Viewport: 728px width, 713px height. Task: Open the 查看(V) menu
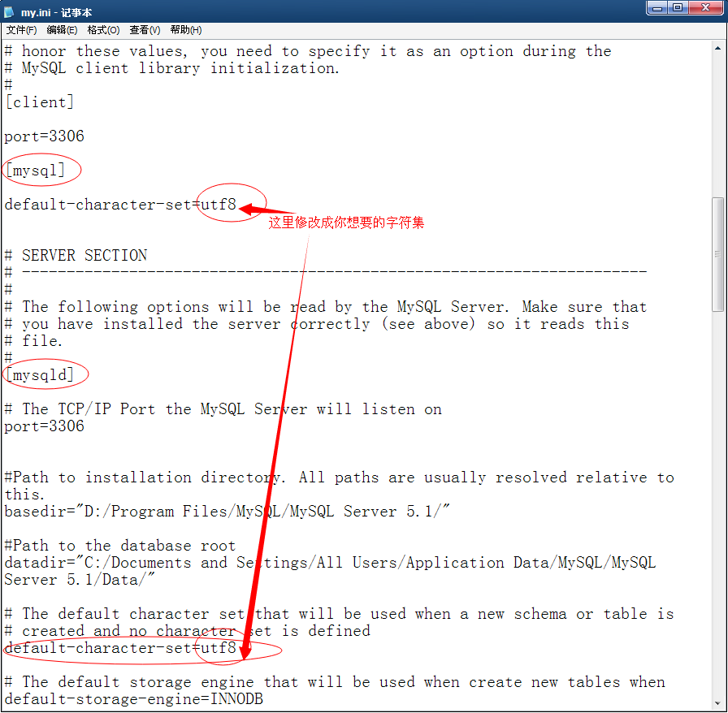145,30
